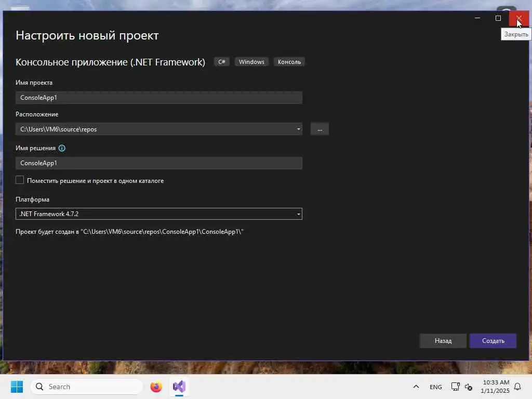Open Firefox from the taskbar
532x399 pixels.
[156, 387]
